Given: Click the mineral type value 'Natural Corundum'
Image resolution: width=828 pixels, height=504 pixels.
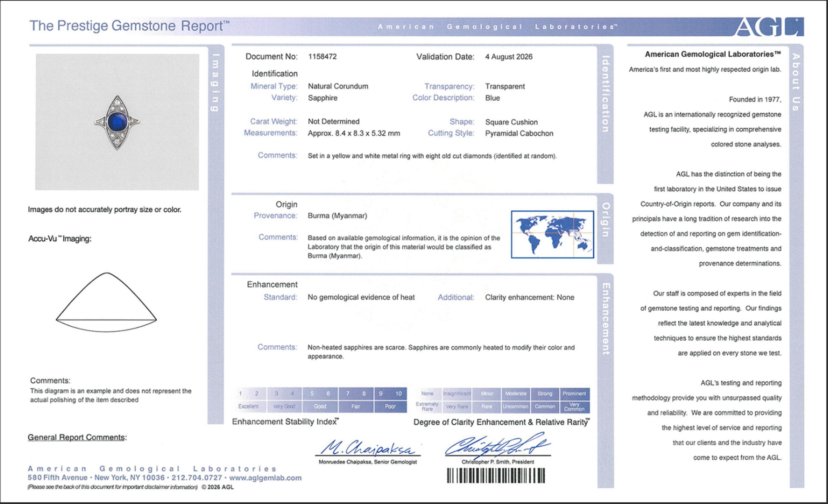Looking at the screenshot, I should pos(338,86).
